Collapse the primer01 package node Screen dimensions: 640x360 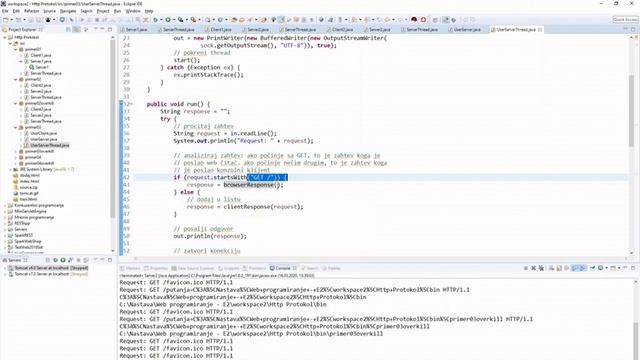point(16,49)
